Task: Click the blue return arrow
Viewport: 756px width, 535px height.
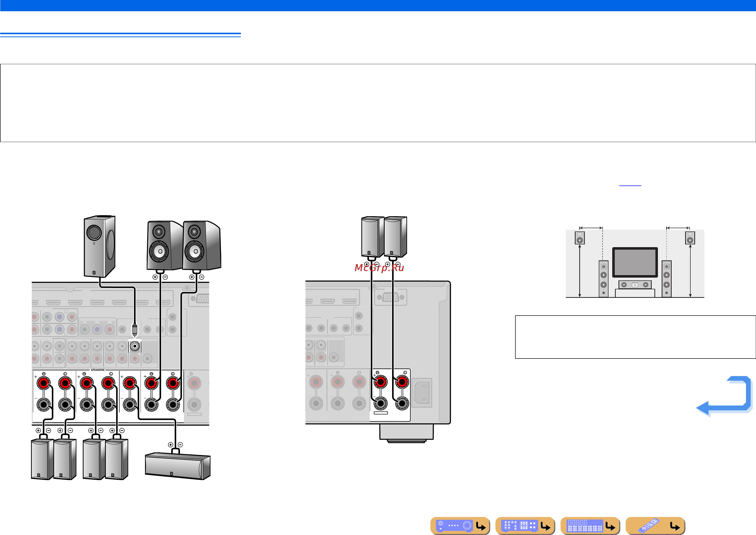Action: point(724,396)
